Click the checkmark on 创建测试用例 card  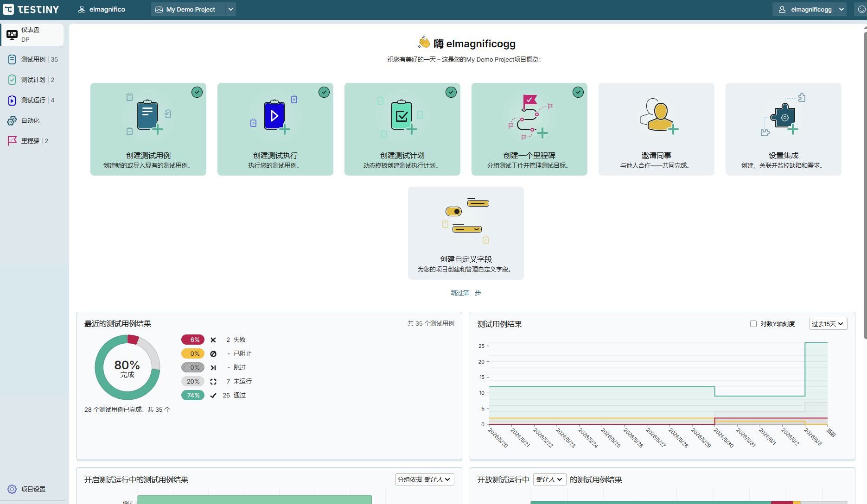(197, 92)
